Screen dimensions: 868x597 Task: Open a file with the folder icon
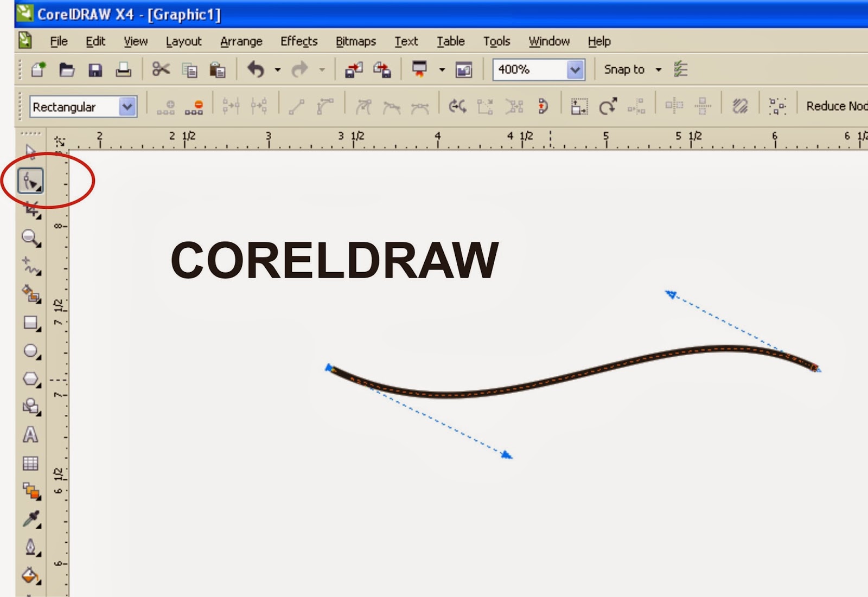coord(67,69)
